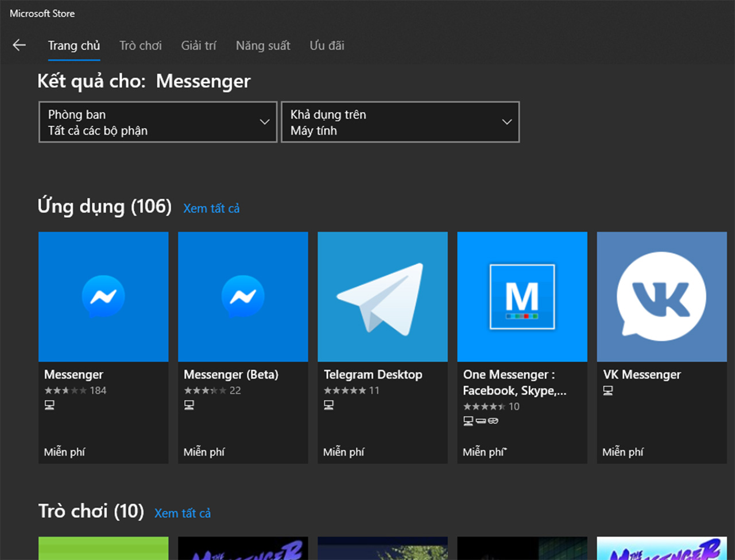Open the last white Messenger game thumbnail

click(661, 549)
